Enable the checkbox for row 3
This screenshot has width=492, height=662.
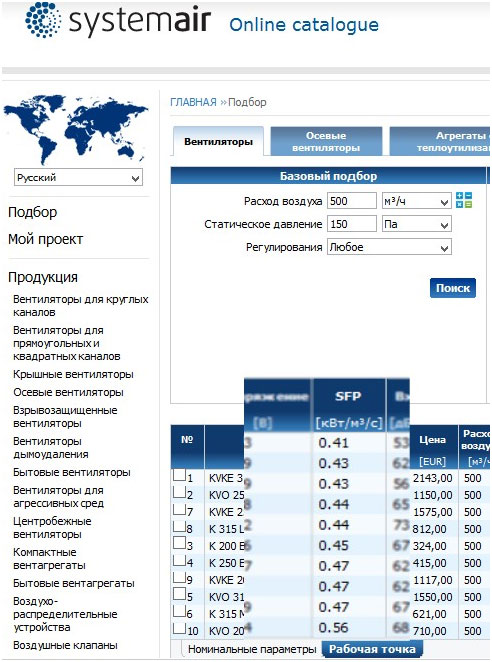pos(179,543)
